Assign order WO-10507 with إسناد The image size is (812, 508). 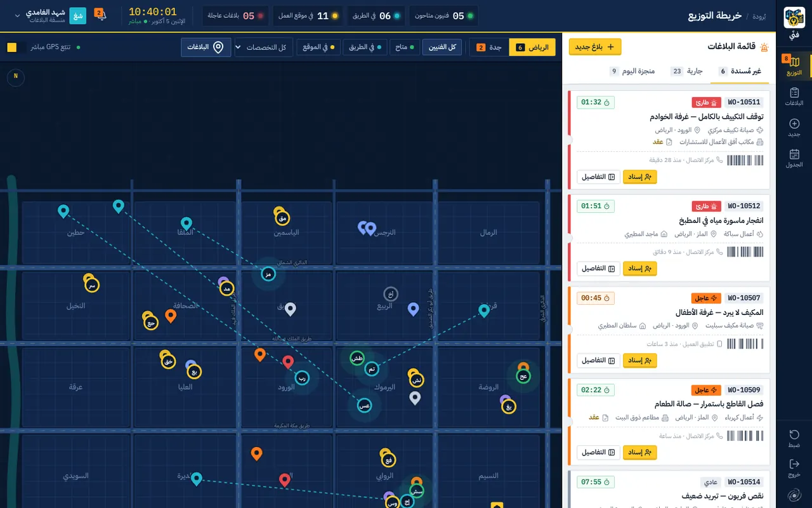(x=640, y=361)
